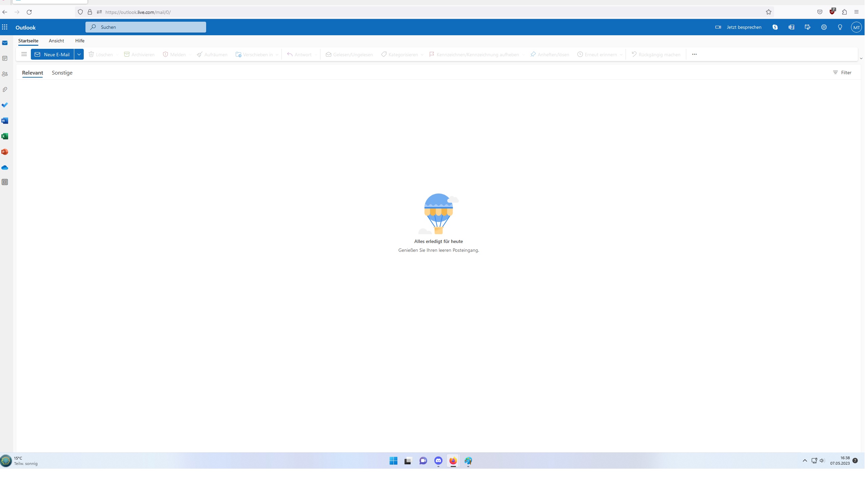Expand the Neue E-Mail dropdown arrow

point(79,54)
